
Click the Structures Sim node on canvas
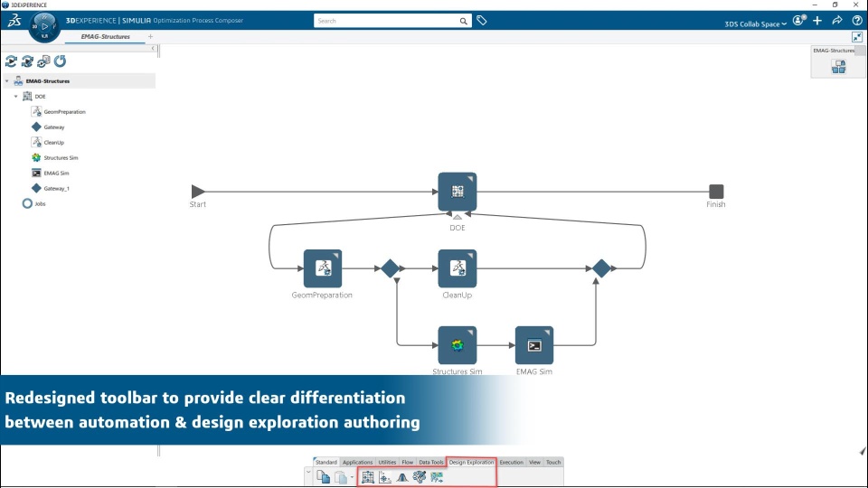458,345
